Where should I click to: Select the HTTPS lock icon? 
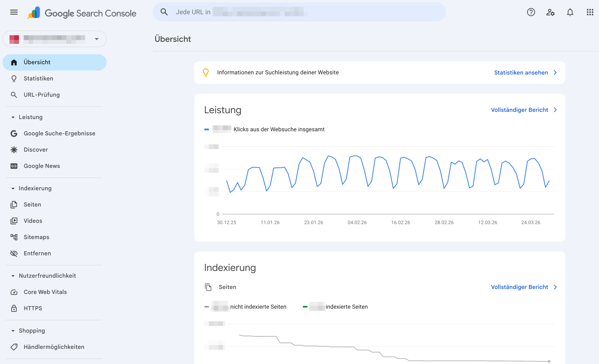tap(14, 308)
